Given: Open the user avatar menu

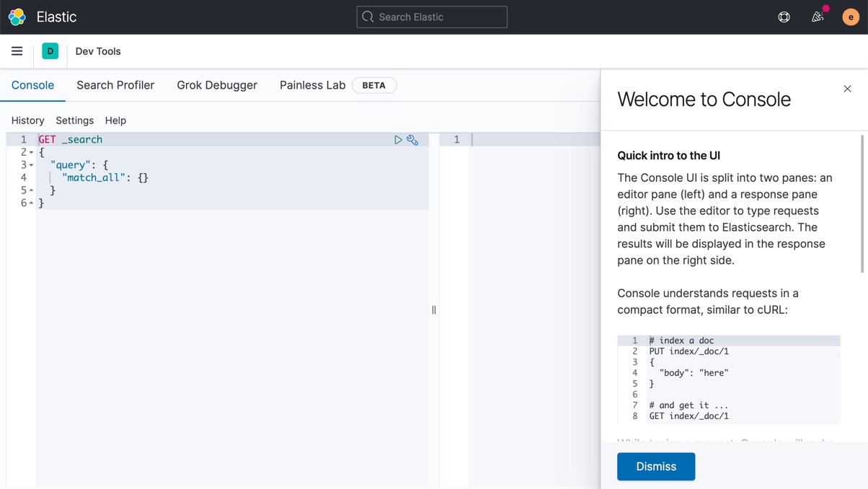Looking at the screenshot, I should [x=851, y=17].
